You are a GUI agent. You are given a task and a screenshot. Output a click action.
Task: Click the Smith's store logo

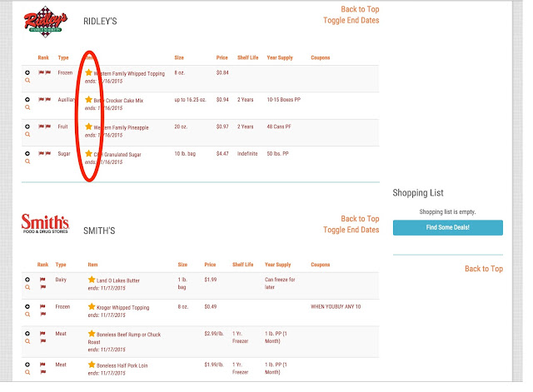click(45, 224)
